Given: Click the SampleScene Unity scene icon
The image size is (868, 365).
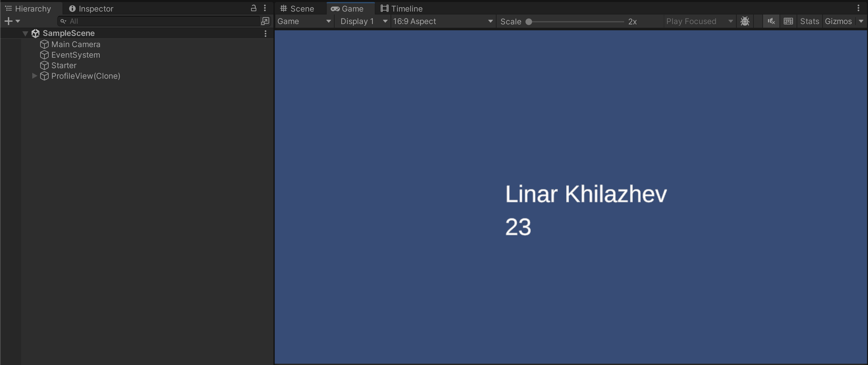Looking at the screenshot, I should 36,33.
